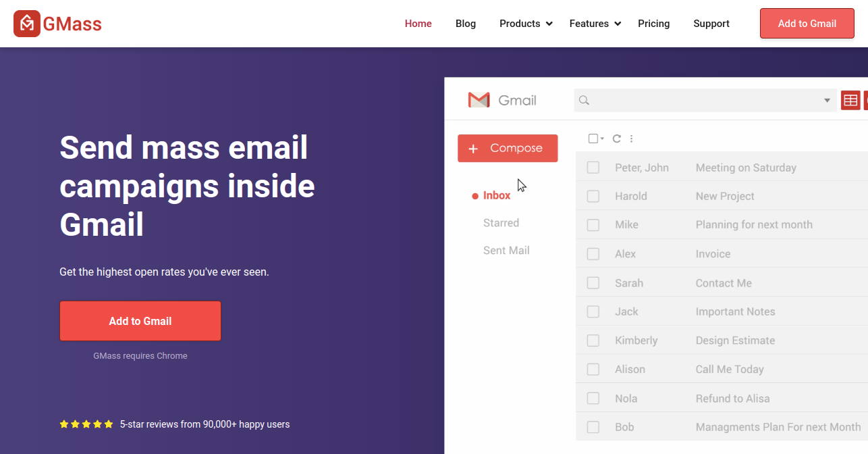Expand the Products dropdown menu

[526, 24]
